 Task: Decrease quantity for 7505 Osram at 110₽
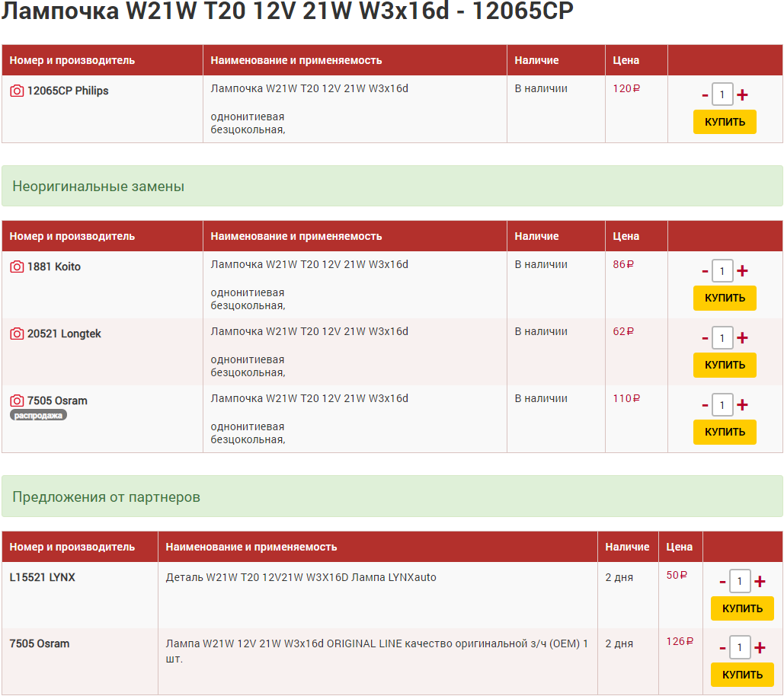[705, 405]
